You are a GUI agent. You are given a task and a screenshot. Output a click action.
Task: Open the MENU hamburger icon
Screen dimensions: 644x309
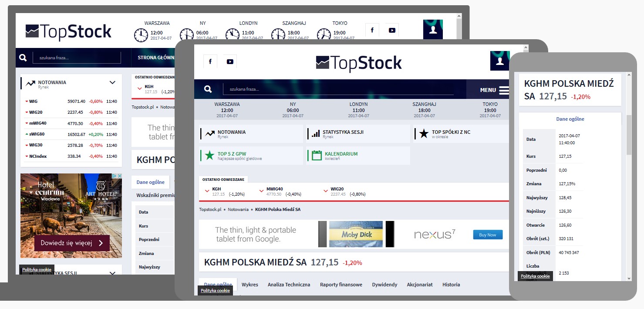(503, 90)
